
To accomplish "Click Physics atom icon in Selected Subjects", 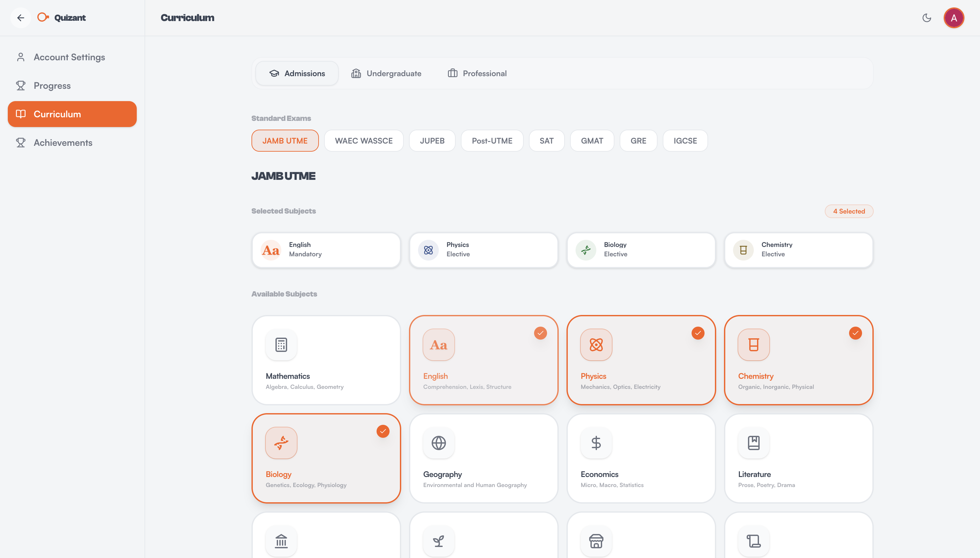I will click(x=428, y=250).
